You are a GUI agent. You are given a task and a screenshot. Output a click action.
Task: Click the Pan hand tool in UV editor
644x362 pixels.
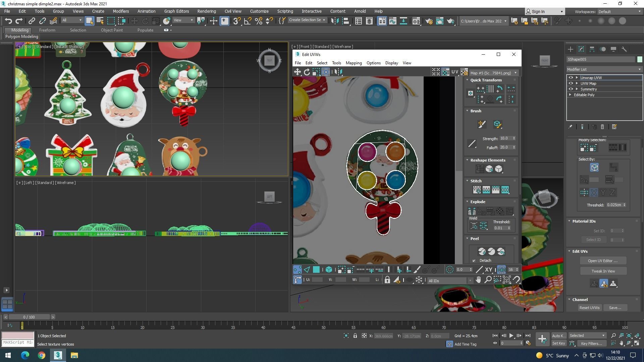coord(478,280)
